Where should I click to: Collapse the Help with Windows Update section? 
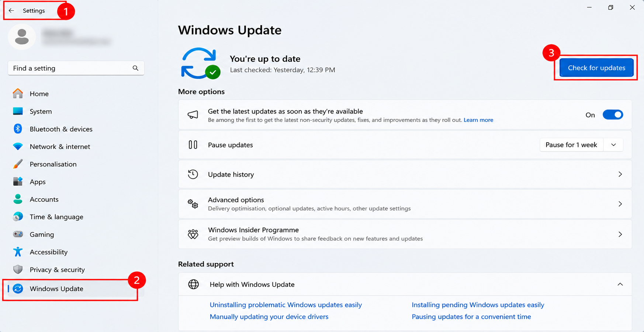[620, 284]
